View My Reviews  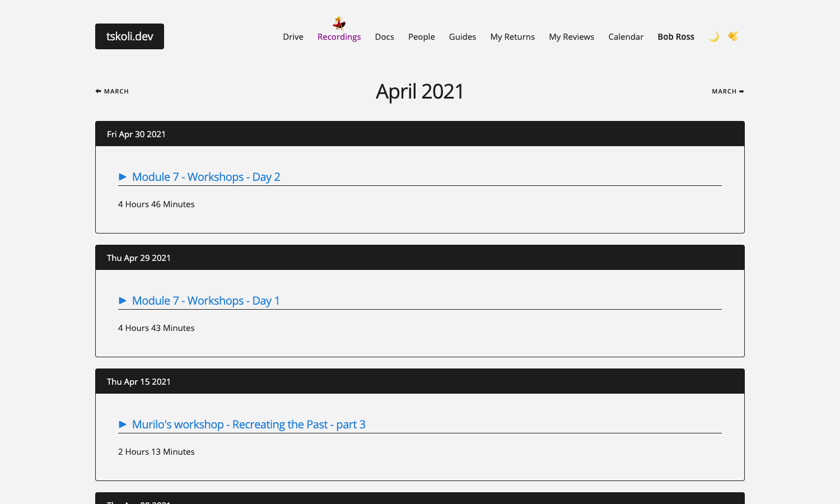click(571, 37)
